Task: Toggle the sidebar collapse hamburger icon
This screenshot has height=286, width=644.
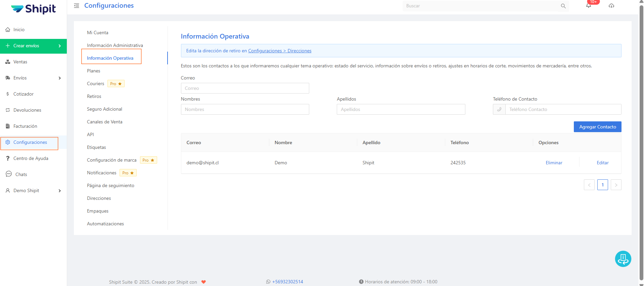Action: click(x=77, y=6)
